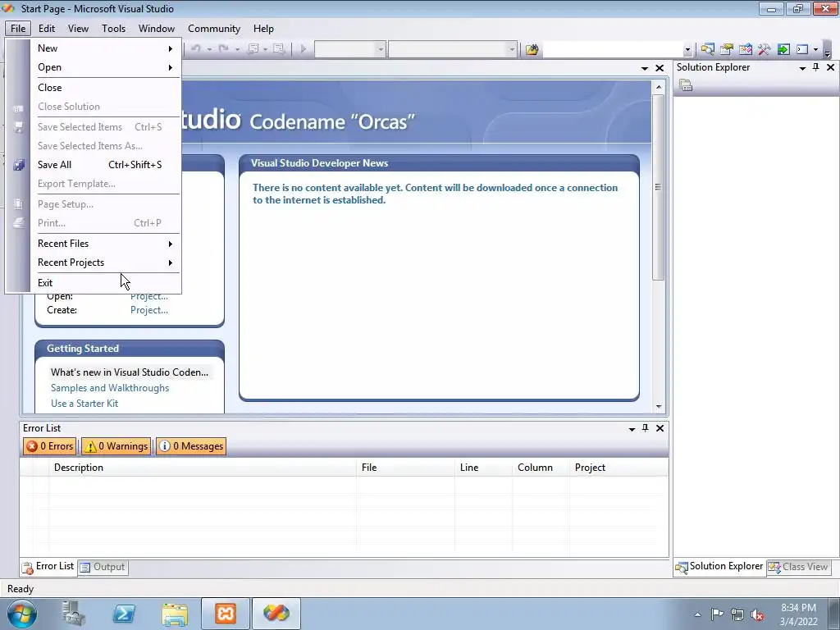Screen dimensions: 840x630
Task: Open the Command Window toolbar icon
Action: click(x=802, y=49)
